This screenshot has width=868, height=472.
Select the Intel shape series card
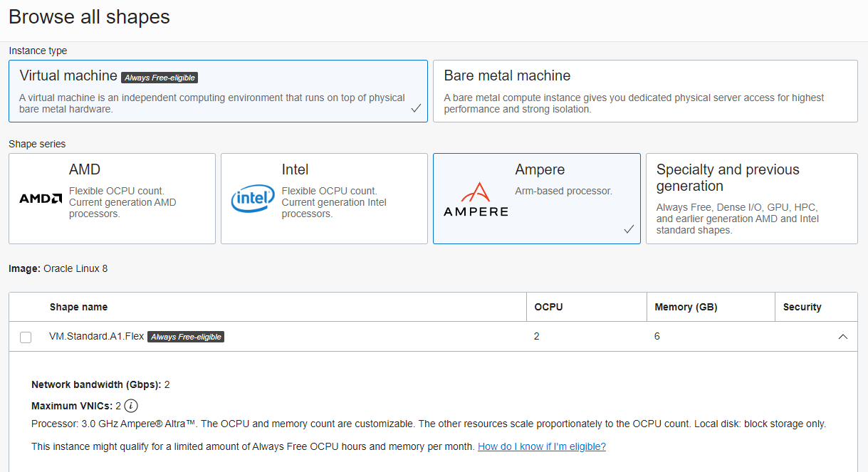(x=324, y=199)
